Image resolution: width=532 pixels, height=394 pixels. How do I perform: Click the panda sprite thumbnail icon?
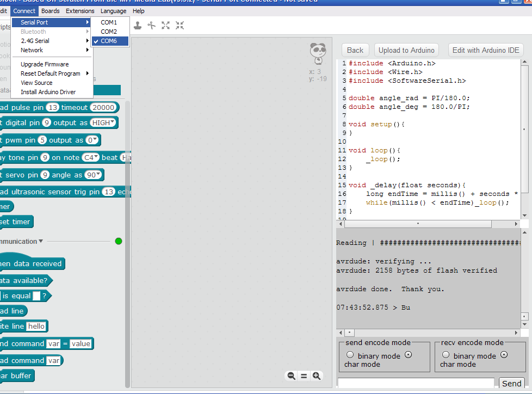318,54
